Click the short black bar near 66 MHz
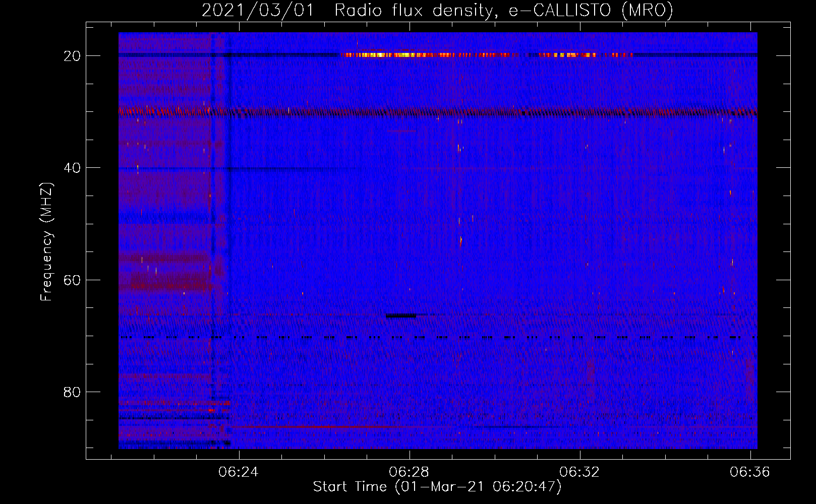 click(x=401, y=316)
